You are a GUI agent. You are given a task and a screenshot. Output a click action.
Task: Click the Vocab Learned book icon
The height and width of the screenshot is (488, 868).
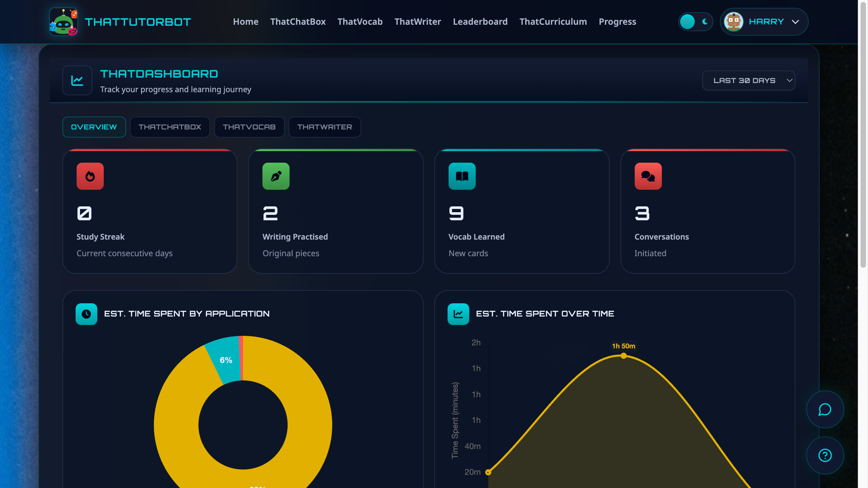(462, 176)
